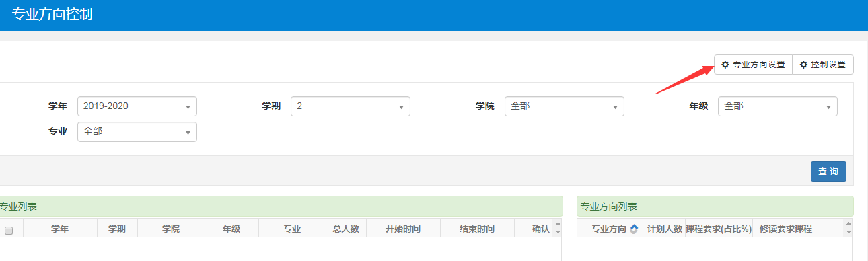Click the 总人数 column header
This screenshot has height=261, width=868.
pos(346,229)
